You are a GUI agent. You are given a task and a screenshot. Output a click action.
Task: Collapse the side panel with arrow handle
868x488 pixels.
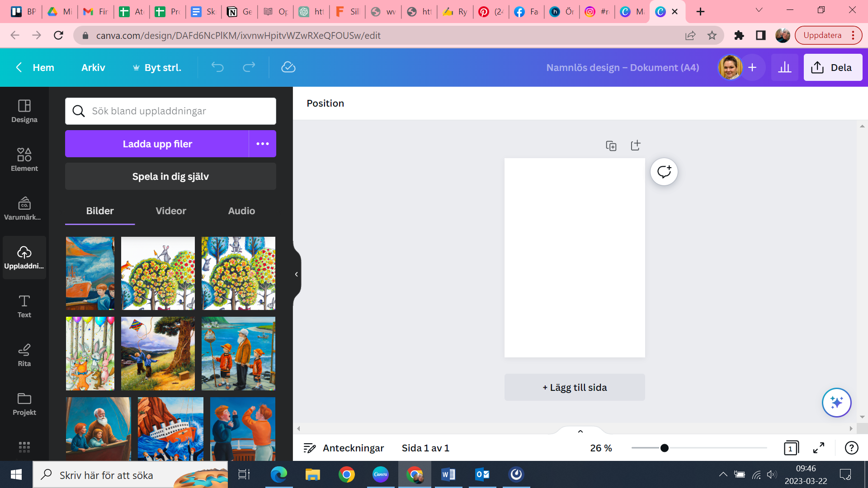click(x=296, y=274)
